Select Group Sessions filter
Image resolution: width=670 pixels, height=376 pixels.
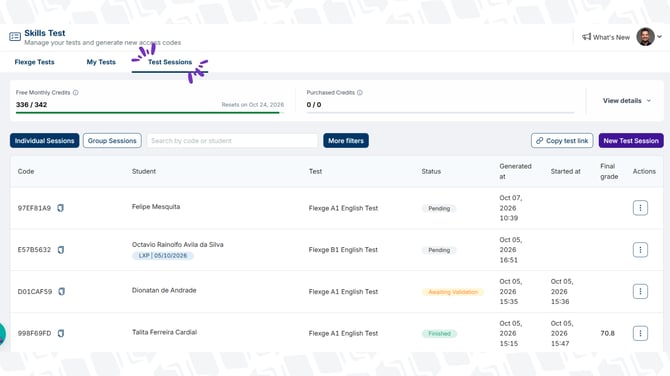(112, 141)
